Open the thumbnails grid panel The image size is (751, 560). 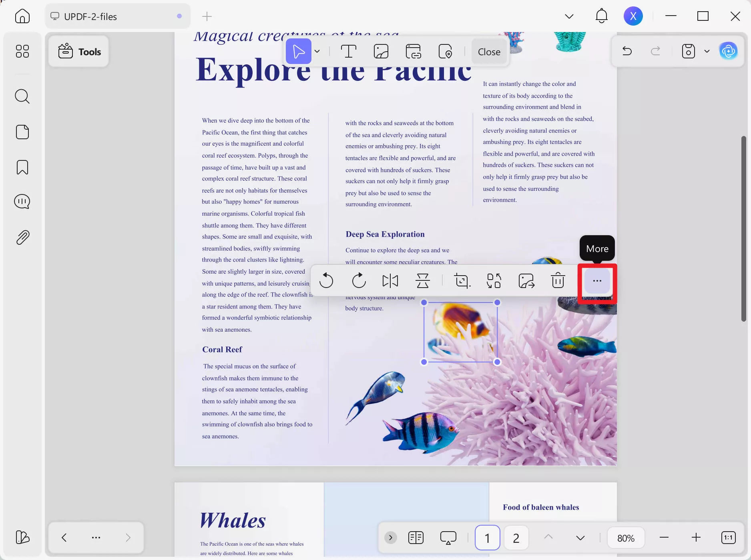pos(22,51)
